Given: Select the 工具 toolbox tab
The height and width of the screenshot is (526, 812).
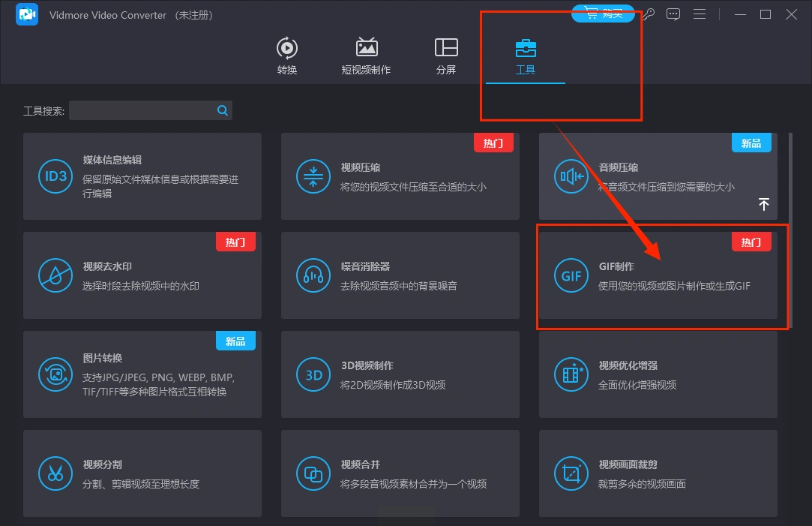Looking at the screenshot, I should [526, 56].
